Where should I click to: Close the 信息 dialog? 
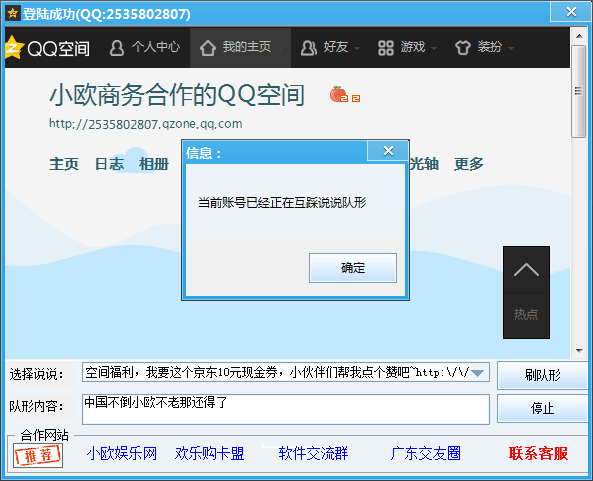point(388,151)
